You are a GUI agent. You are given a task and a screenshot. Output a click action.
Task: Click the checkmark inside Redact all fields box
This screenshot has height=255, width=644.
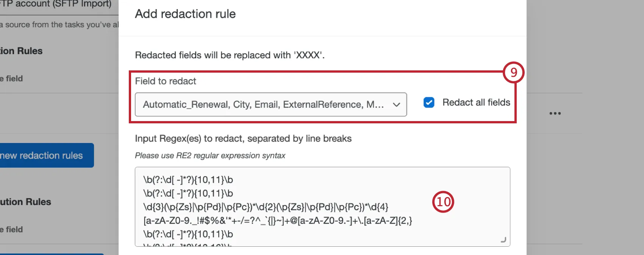tap(428, 102)
